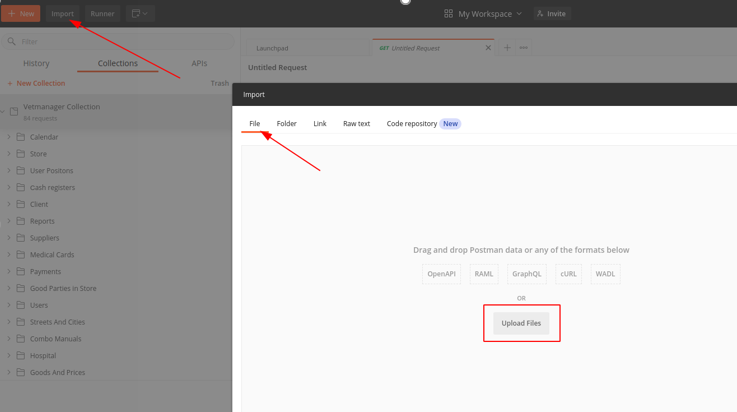Screen dimensions: 737x412
Task: Click the Combo Manuals folder icon
Action: [x=21, y=339]
